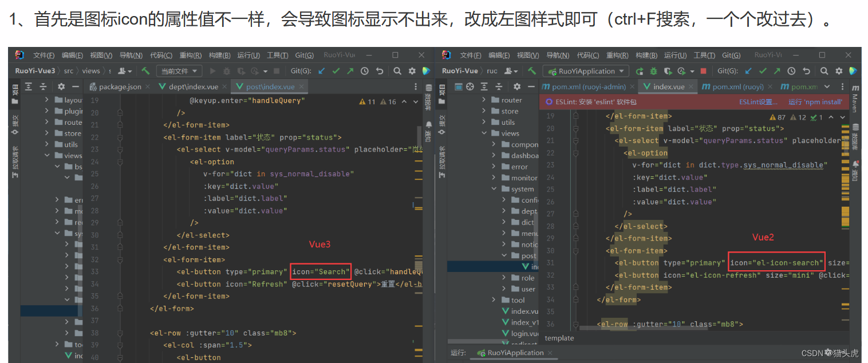Collapse the post folder in RuoYi-Vue tree
Screen dimensions: 868x363
(x=504, y=255)
